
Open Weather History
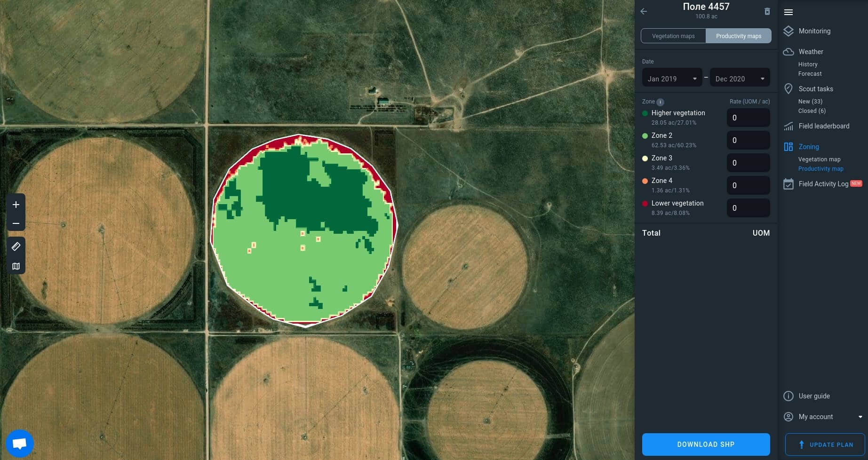[808, 64]
